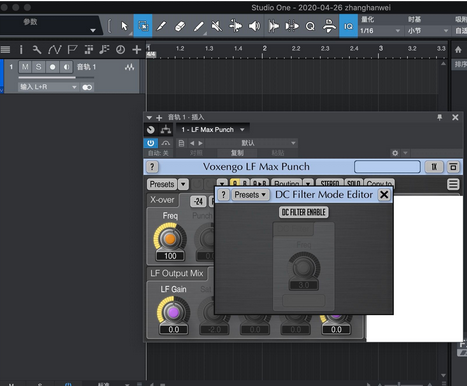Open the 小节 timebase dropdown
The image size is (467, 386).
click(x=428, y=31)
